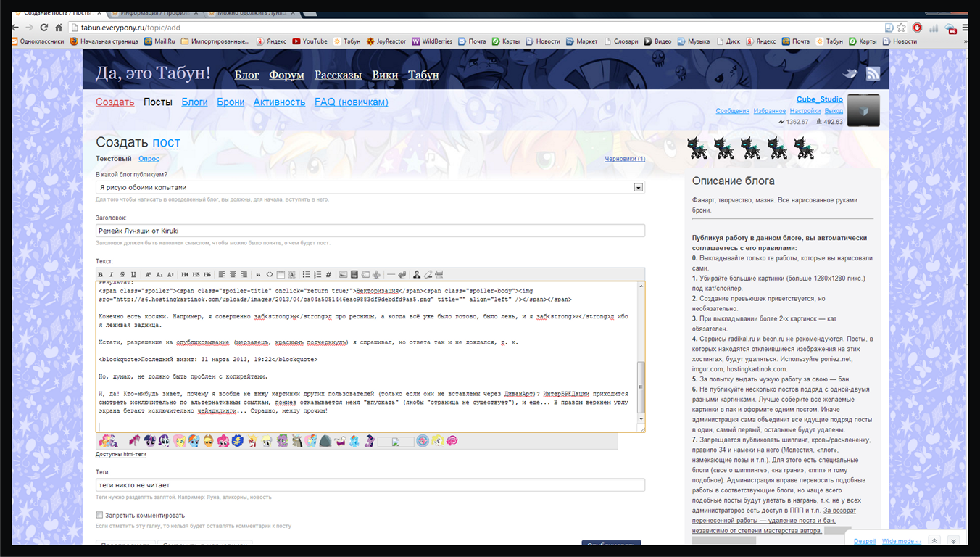Open the "Черновики (1)" drafts link
This screenshot has height=557, width=980.
pos(625,158)
